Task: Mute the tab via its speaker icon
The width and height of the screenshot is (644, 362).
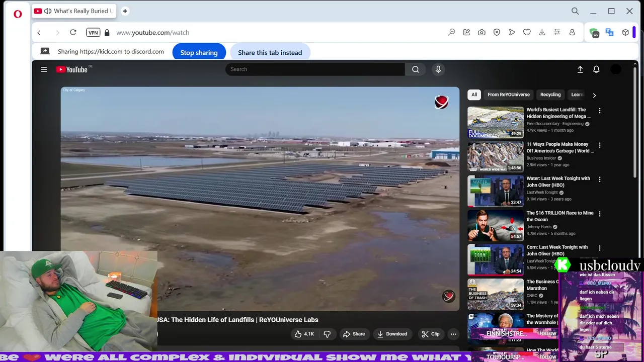Action: [x=48, y=11]
